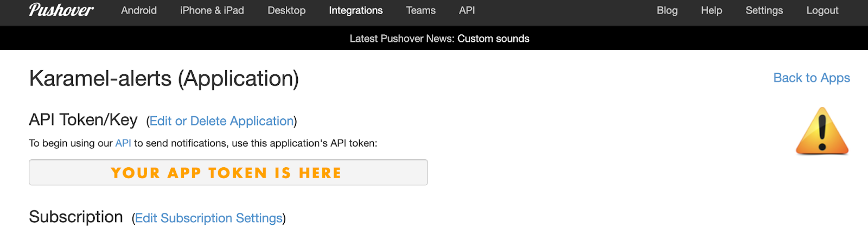Click Logout in the top bar
This screenshot has width=868, height=227.
click(x=822, y=10)
